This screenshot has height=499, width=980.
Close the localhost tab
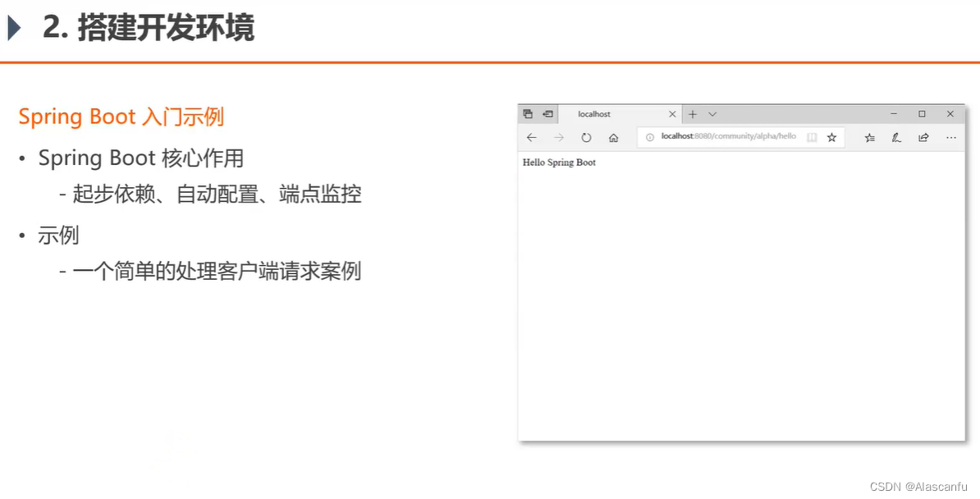point(672,114)
